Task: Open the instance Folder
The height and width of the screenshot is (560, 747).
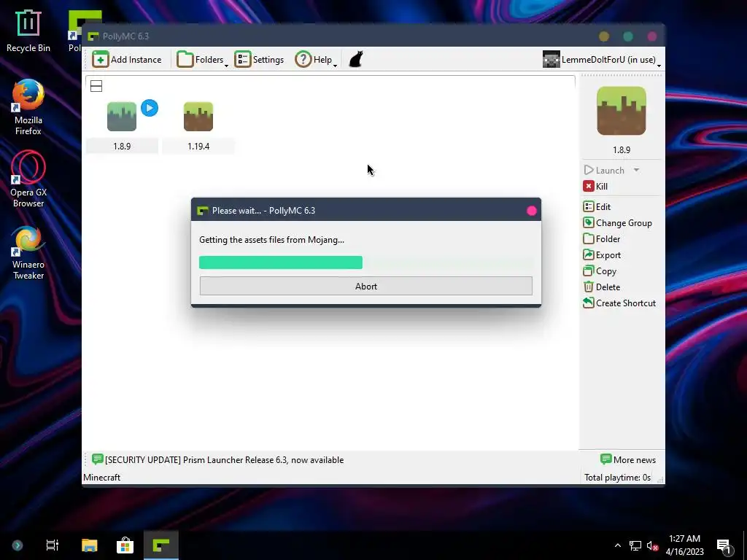Action: coord(602,239)
